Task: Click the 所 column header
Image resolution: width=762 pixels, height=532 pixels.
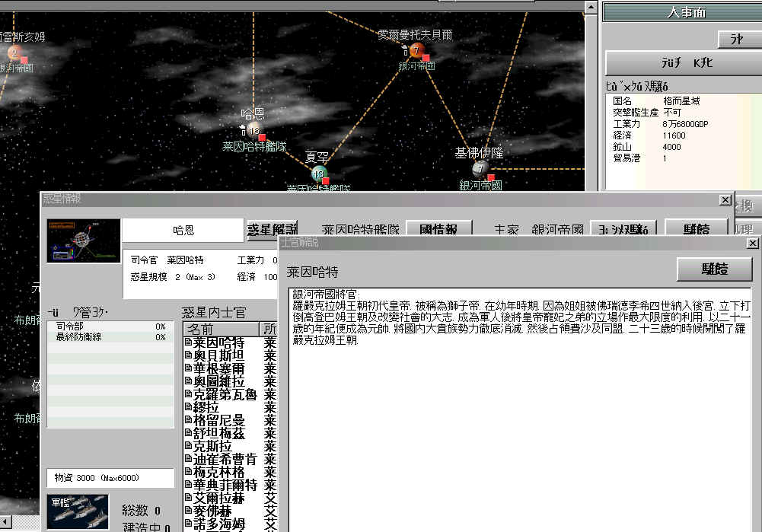Action: click(x=269, y=329)
